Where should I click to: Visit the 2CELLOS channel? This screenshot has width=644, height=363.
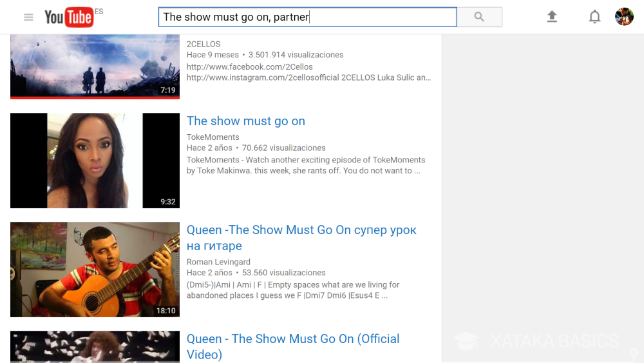pyautogui.click(x=204, y=44)
